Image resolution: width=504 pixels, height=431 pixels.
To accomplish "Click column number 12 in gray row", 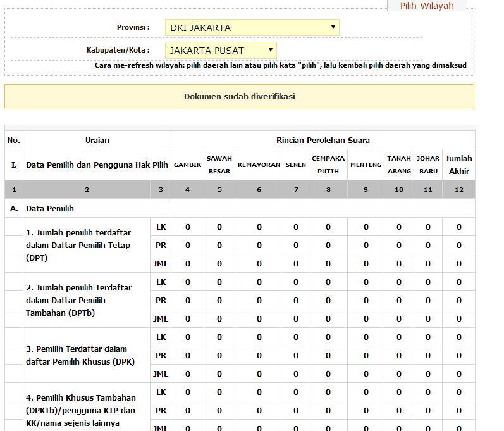I will point(459,189).
